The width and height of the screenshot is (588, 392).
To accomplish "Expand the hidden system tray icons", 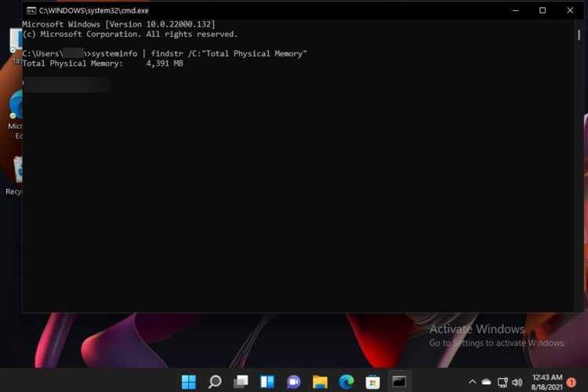I will pyautogui.click(x=472, y=382).
